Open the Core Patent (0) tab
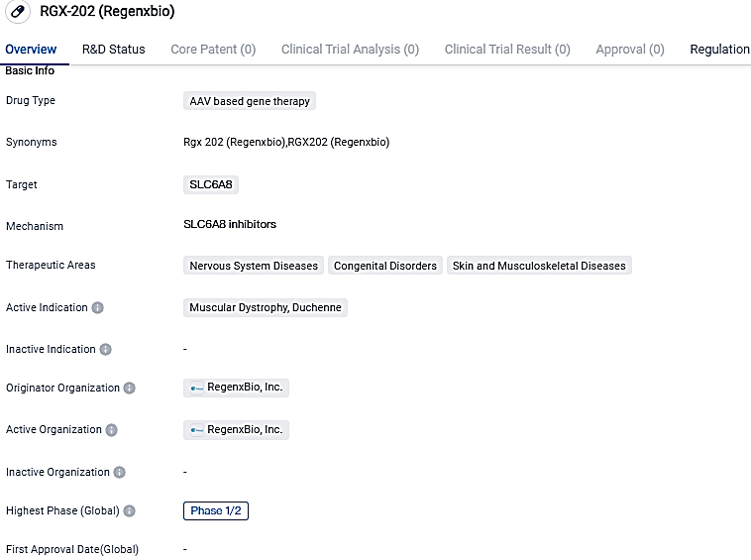 click(213, 50)
